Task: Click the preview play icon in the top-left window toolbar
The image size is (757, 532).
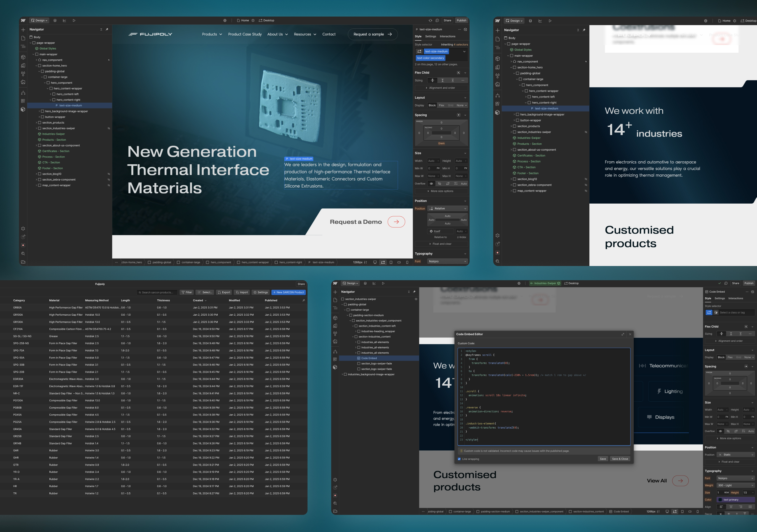Action: (74, 20)
